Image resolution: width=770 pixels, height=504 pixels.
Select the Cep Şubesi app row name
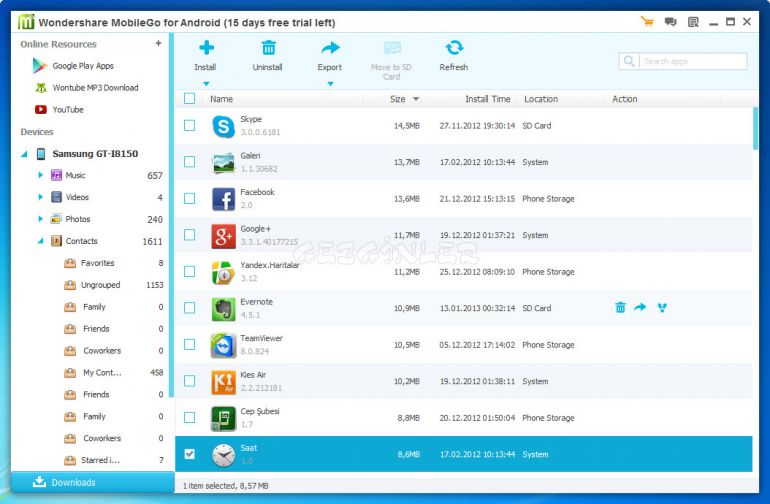[x=260, y=411]
